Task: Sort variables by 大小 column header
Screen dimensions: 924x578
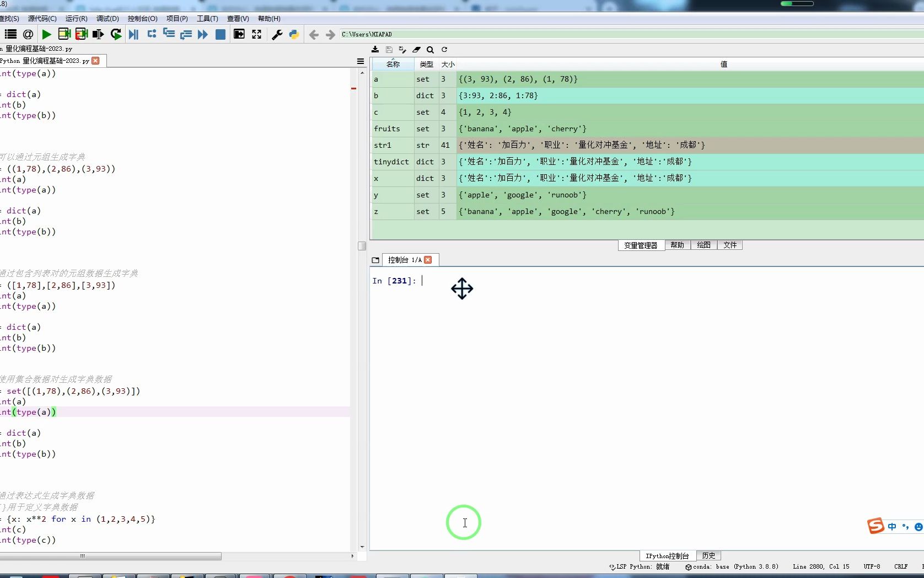Action: 448,65
